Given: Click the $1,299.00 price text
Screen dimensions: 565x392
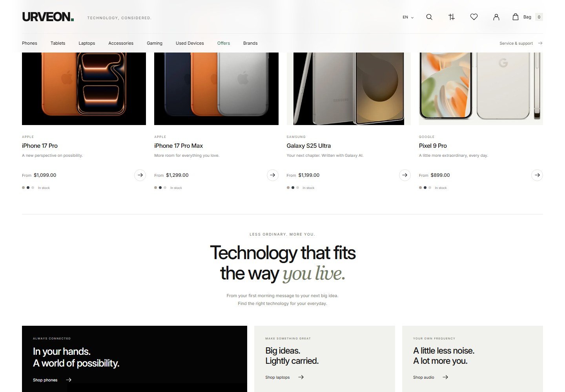Looking at the screenshot, I should click(x=177, y=175).
